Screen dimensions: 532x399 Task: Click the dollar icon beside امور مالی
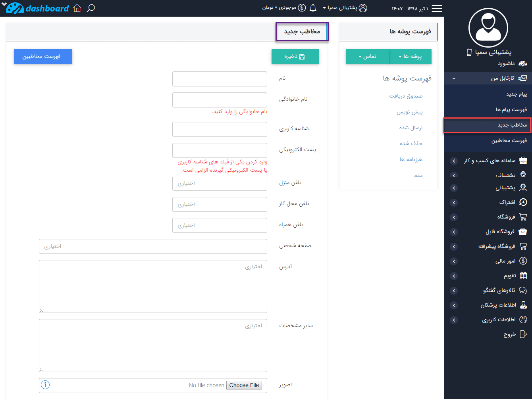click(523, 261)
